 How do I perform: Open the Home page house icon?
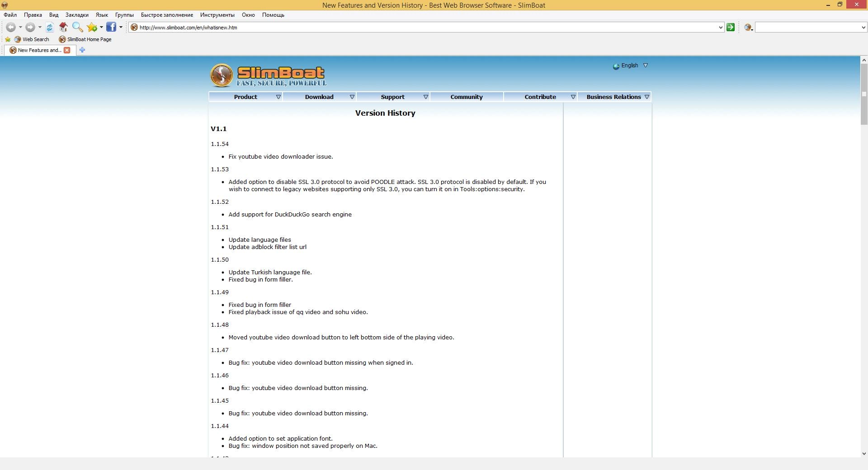[x=63, y=27]
